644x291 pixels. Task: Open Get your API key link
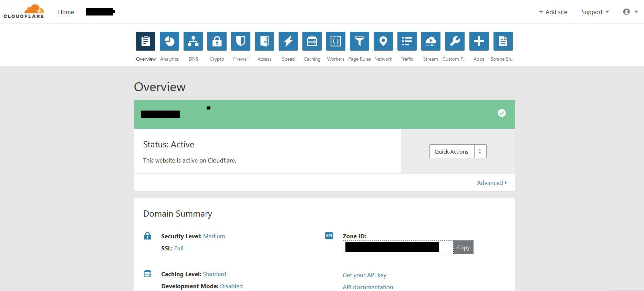point(364,275)
